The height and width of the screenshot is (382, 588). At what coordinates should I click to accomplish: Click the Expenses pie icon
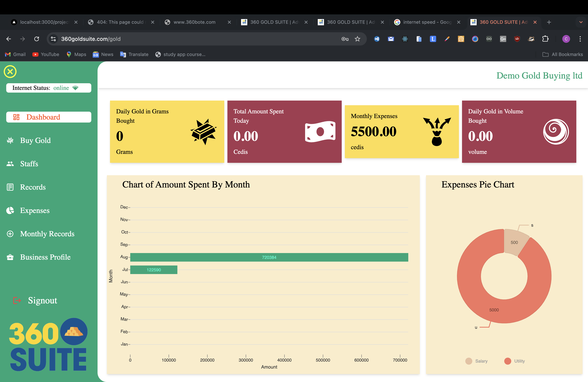(10, 210)
